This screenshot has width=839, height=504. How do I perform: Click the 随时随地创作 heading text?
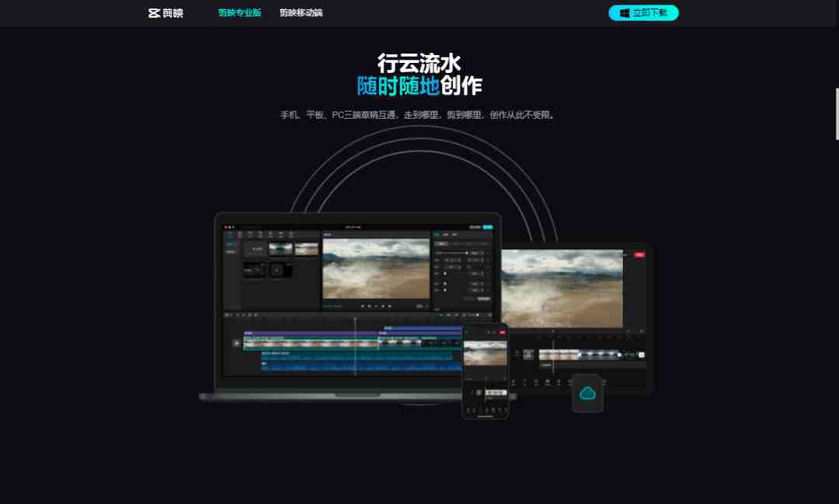[x=419, y=85]
